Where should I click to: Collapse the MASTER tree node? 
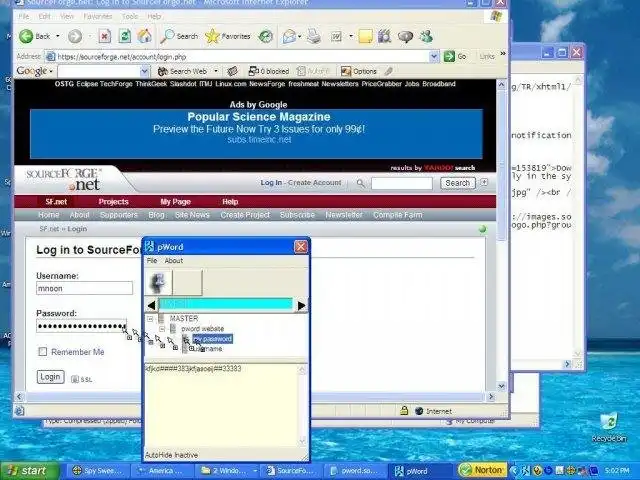point(150,318)
